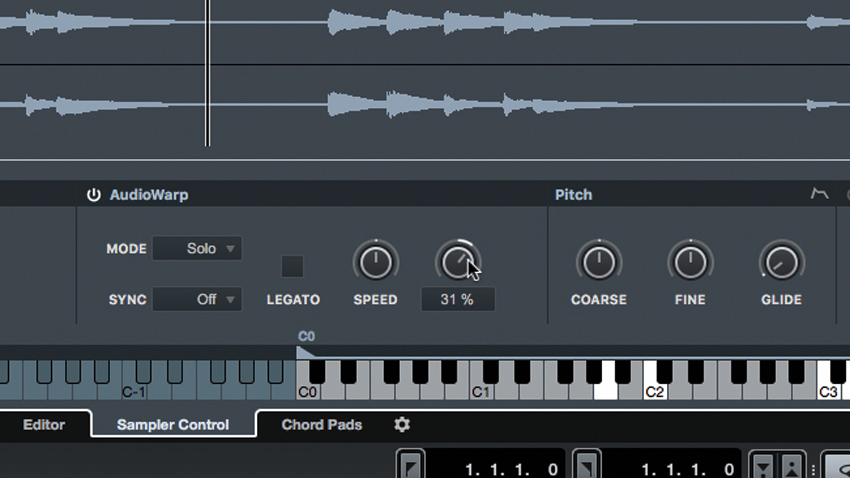Show the Pitch envelope editor icon

coord(819,193)
